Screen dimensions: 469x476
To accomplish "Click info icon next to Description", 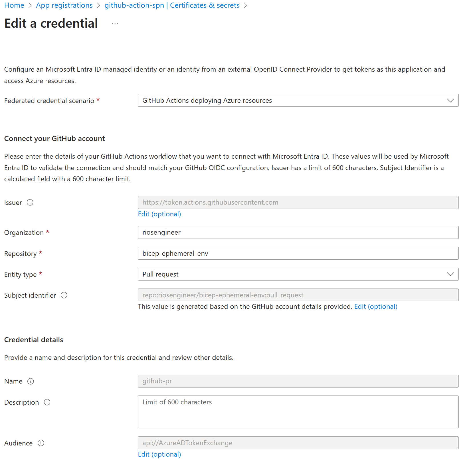I will click(x=47, y=402).
